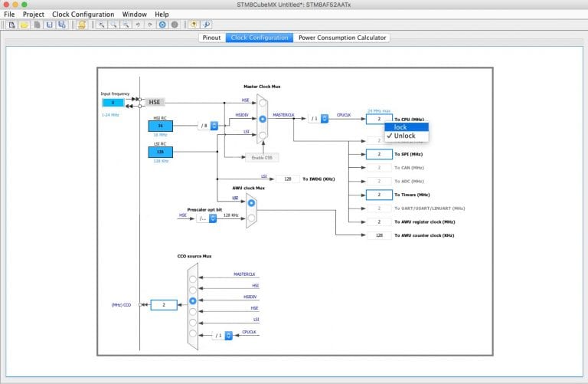Click the To AWU register clock field
This screenshot has height=384, width=588.
pyautogui.click(x=379, y=222)
